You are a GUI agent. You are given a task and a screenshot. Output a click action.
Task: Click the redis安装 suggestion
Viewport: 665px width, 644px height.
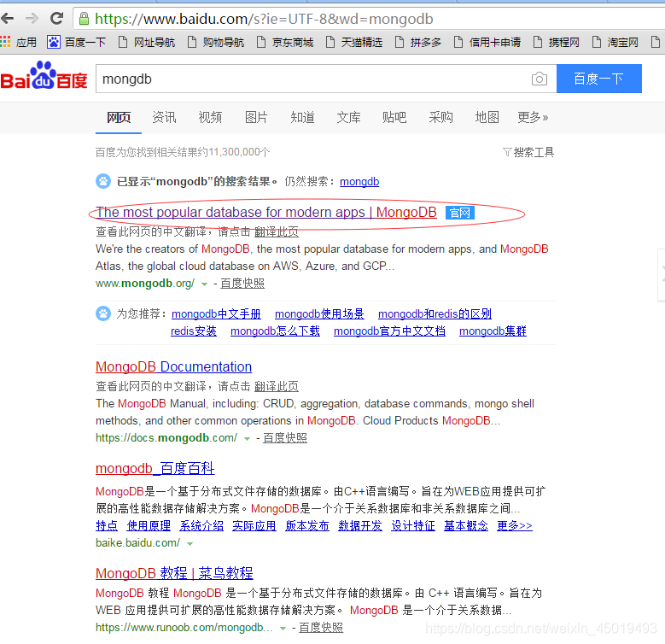click(x=194, y=331)
